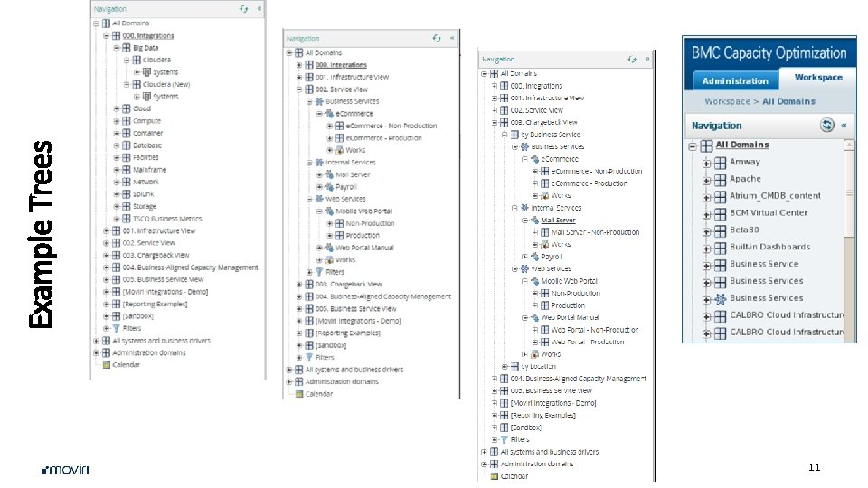This screenshot has width=868, height=488.
Task: Select Web Portal - Non-Production item
Action: click(x=595, y=330)
